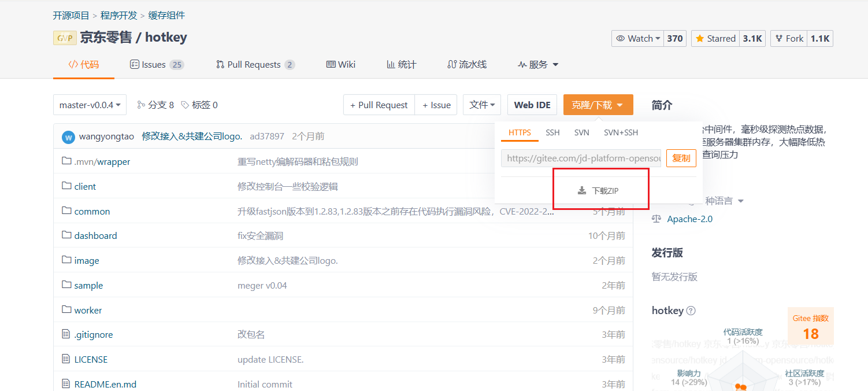The image size is (868, 391).
Task: Open the 统计 tab
Action: point(402,64)
